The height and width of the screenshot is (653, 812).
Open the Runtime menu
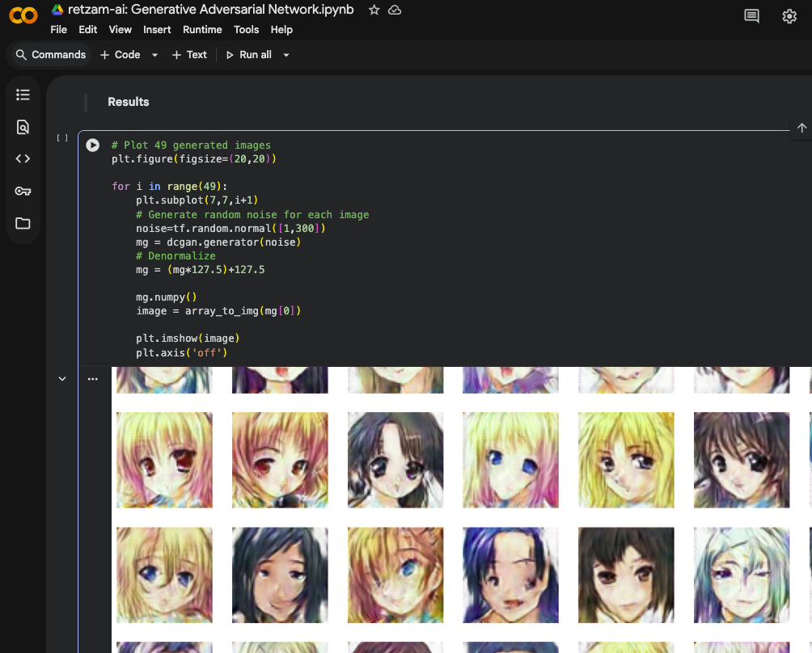(202, 29)
